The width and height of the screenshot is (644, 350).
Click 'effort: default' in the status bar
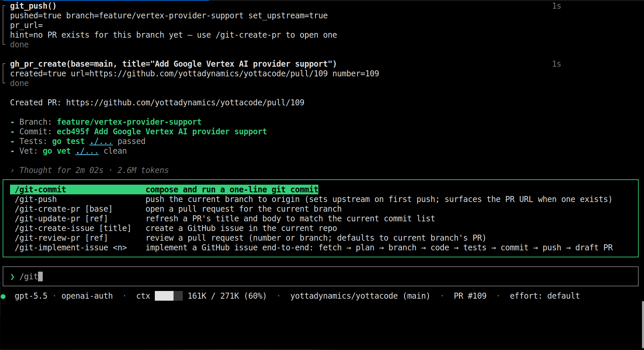(x=545, y=296)
